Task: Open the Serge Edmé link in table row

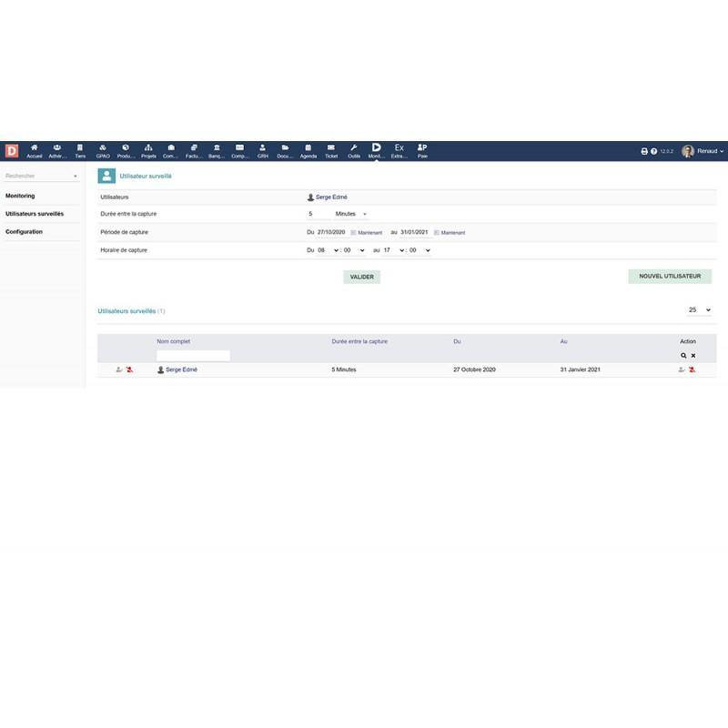Action: [x=181, y=370]
